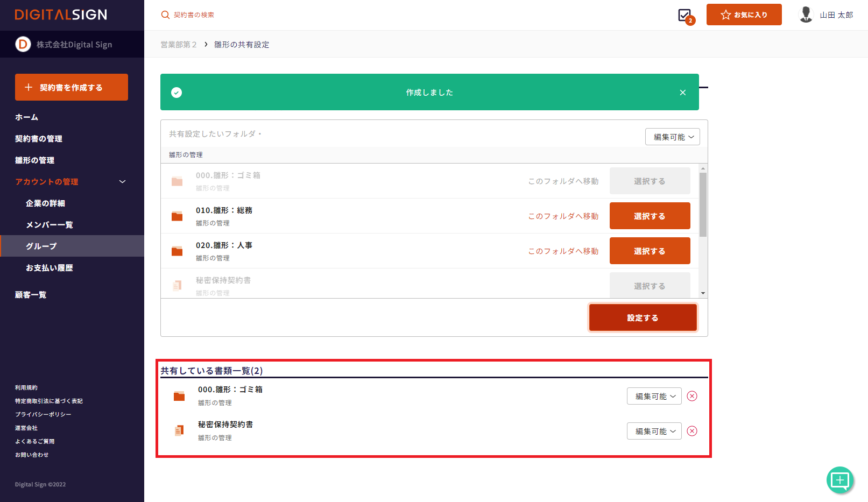Click the Digital Sign company logo icon
The image size is (868, 502).
pyautogui.click(x=23, y=44)
